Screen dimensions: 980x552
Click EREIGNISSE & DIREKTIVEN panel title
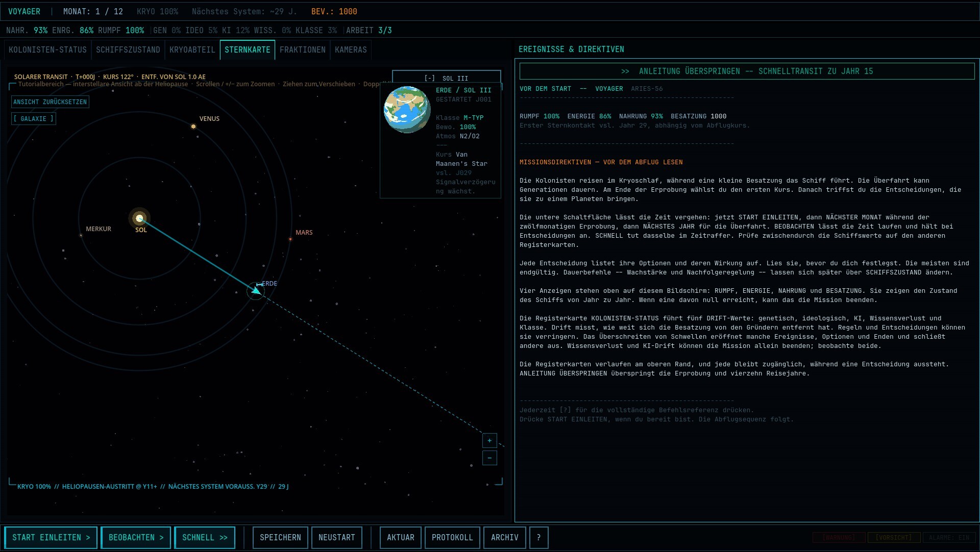coord(571,49)
